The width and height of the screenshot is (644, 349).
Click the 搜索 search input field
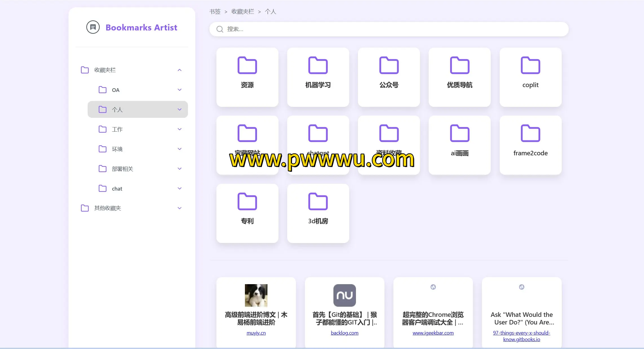click(395, 29)
